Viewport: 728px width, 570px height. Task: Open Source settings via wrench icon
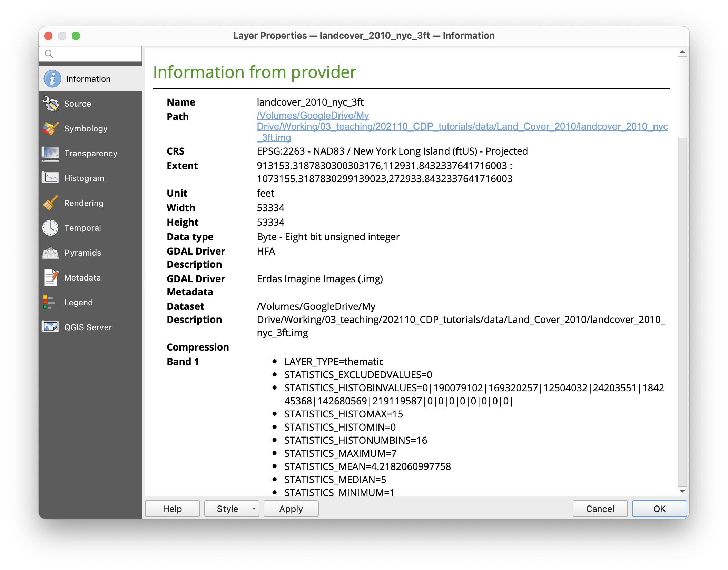point(51,104)
